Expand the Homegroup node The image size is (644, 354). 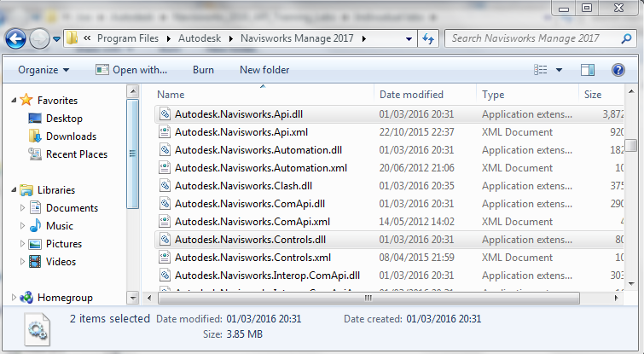pyautogui.click(x=14, y=297)
